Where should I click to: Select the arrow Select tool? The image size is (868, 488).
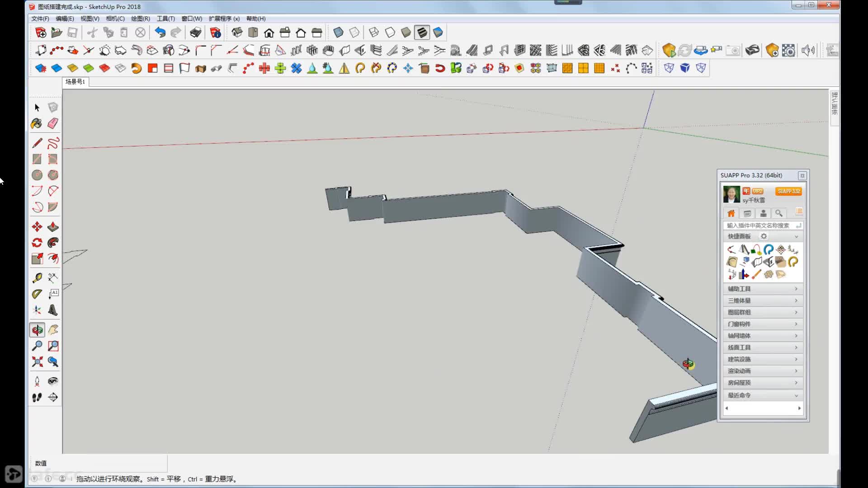[x=37, y=108]
